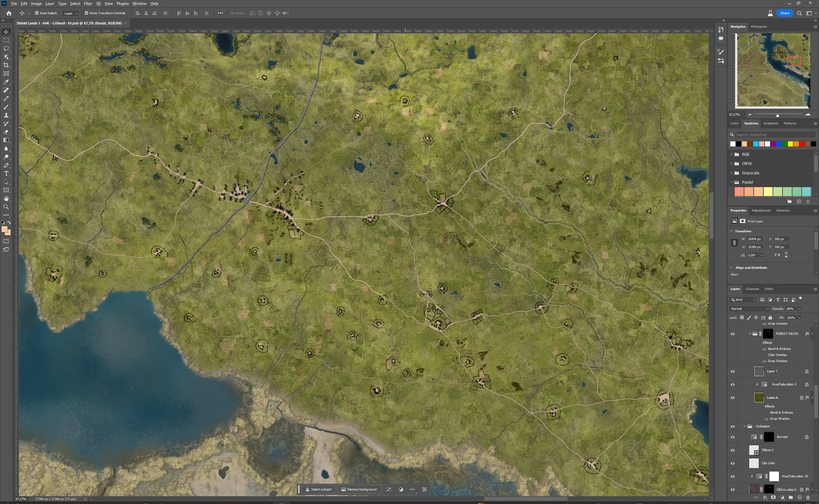Select the Horizontal Type tool
This screenshot has width=819, height=504.
coord(6,174)
